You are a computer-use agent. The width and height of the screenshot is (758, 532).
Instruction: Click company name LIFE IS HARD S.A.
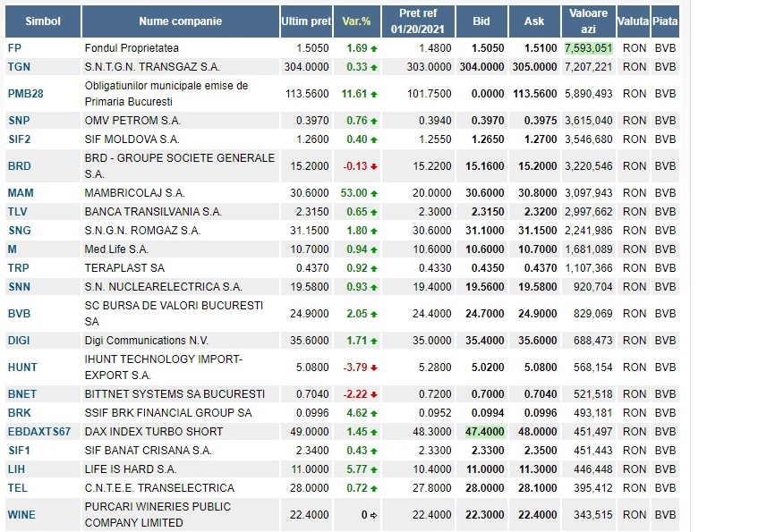click(131, 469)
